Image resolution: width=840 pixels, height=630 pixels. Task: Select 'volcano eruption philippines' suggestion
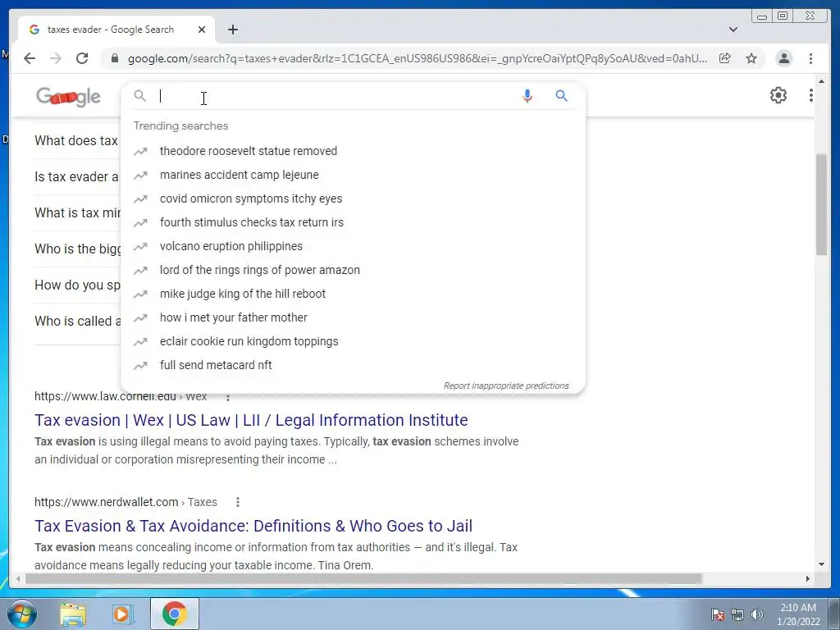coord(231,246)
